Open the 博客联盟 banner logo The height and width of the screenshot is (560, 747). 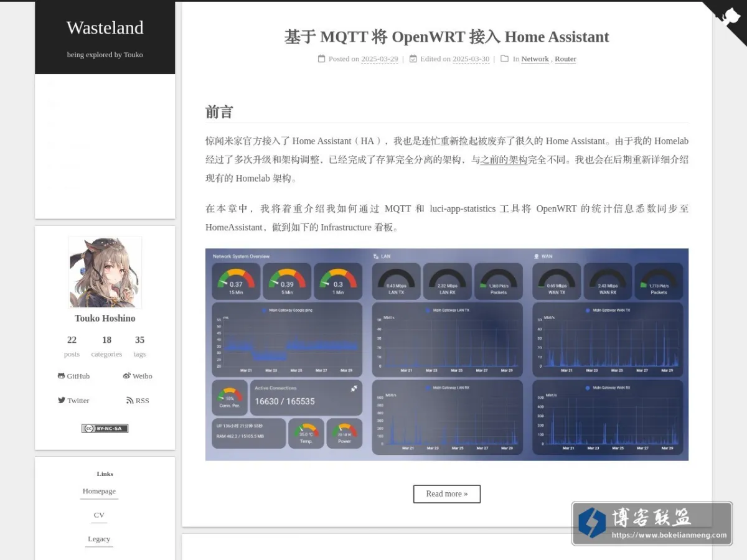pos(652,523)
